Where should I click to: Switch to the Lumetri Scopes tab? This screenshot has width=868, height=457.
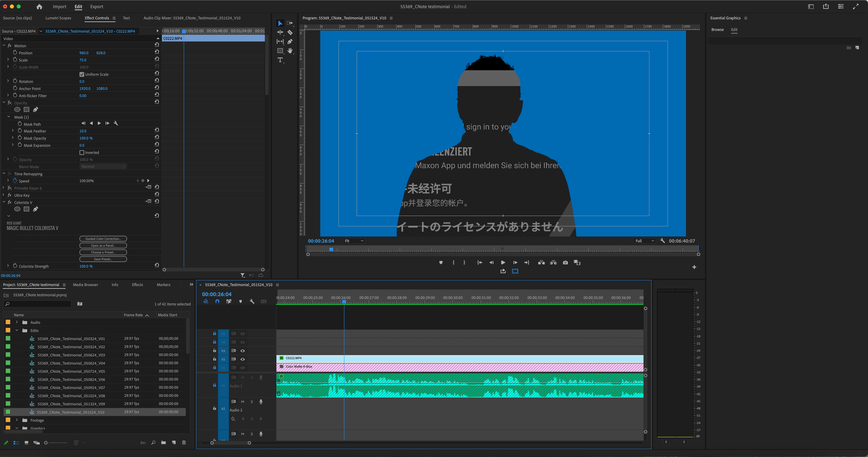point(58,18)
